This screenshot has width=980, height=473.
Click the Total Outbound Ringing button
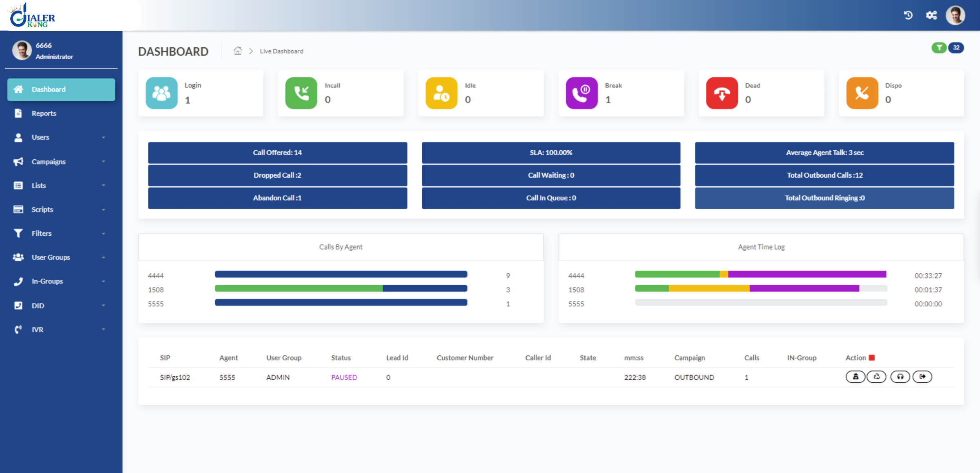click(x=824, y=198)
